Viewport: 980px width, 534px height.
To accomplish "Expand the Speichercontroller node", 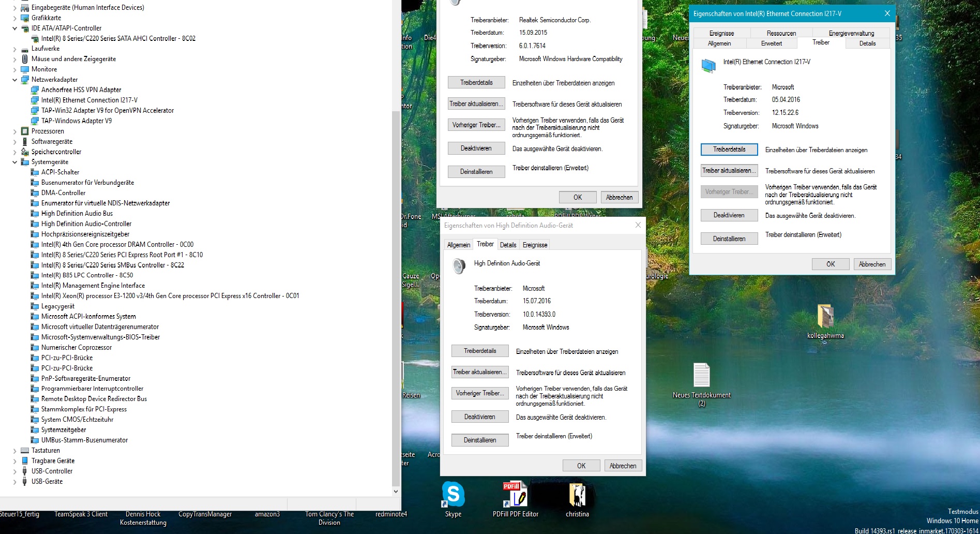I will click(14, 152).
